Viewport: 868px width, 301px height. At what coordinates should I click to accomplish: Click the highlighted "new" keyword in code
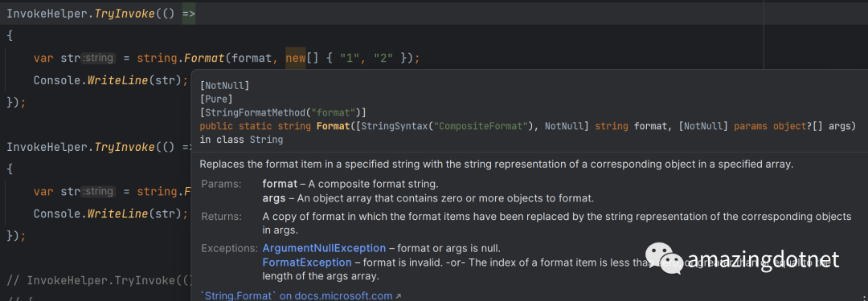click(x=296, y=58)
